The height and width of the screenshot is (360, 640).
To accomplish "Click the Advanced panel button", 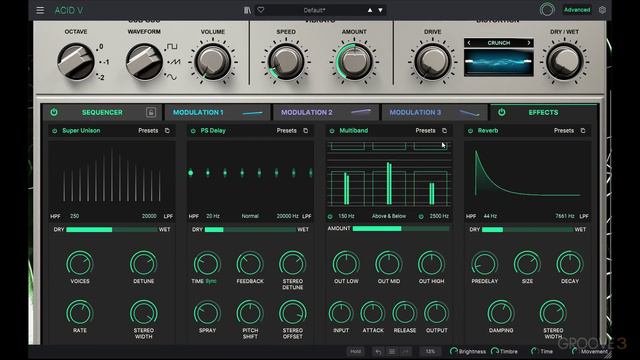I will pos(577,10).
